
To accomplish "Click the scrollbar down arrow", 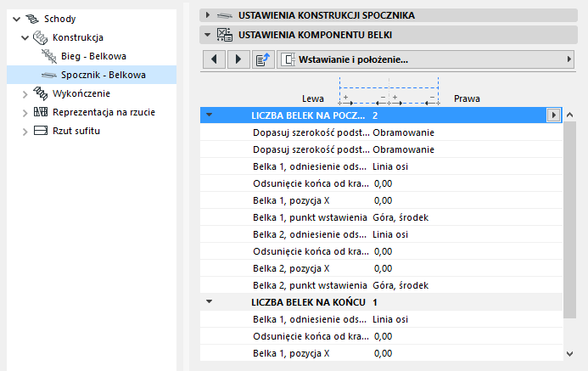I will 569,354.
